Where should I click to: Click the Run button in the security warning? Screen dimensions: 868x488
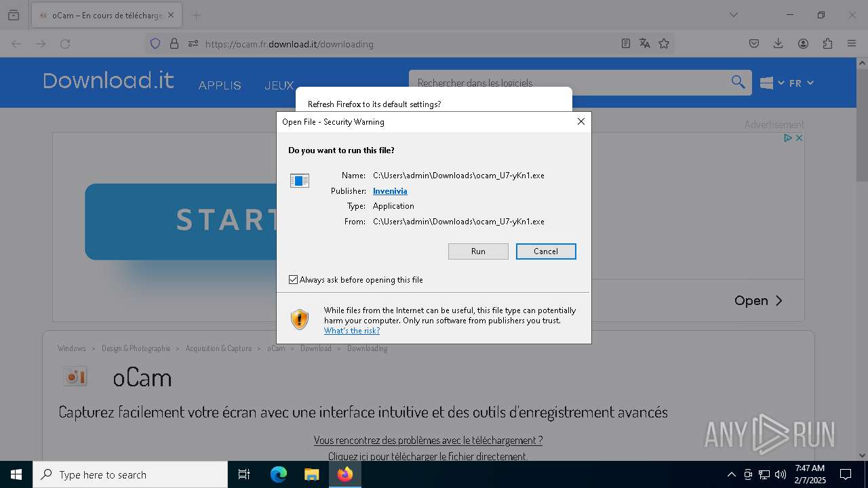[x=478, y=251]
